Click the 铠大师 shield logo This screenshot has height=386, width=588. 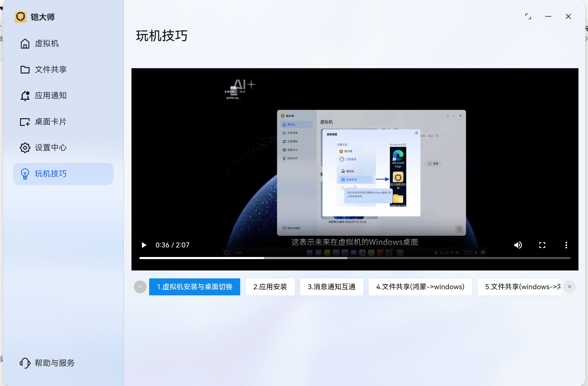[x=21, y=17]
